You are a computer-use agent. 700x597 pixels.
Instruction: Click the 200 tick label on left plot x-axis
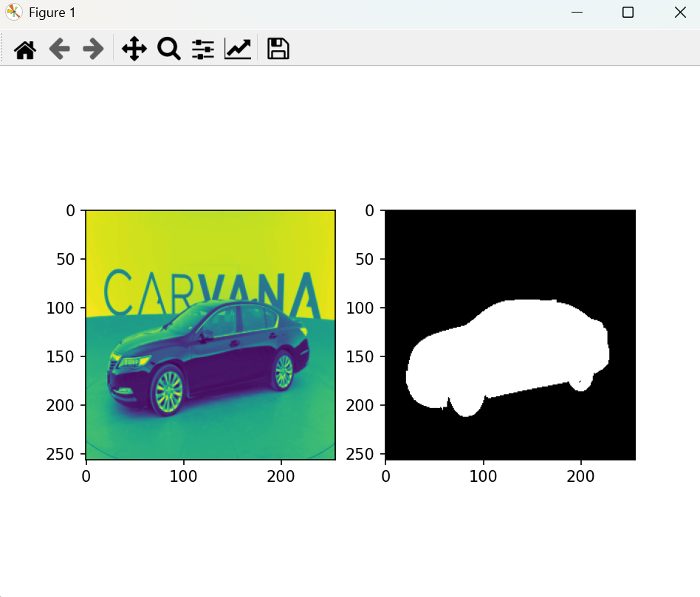282,476
